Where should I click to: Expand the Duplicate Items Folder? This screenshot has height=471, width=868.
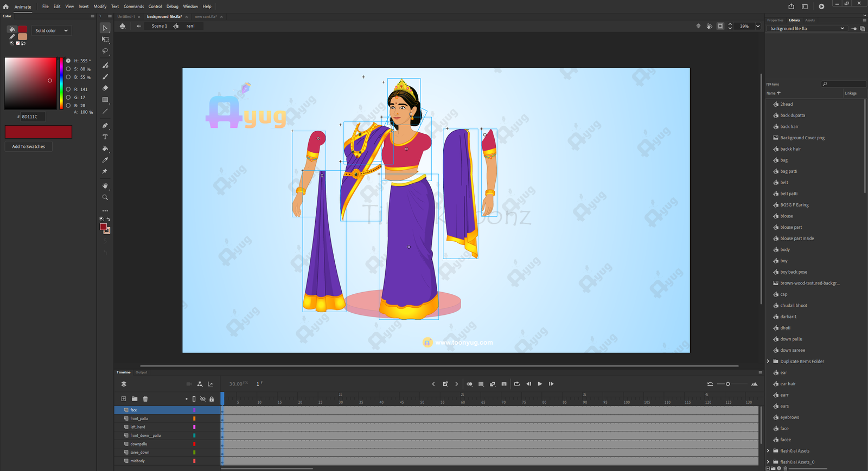[x=768, y=362]
